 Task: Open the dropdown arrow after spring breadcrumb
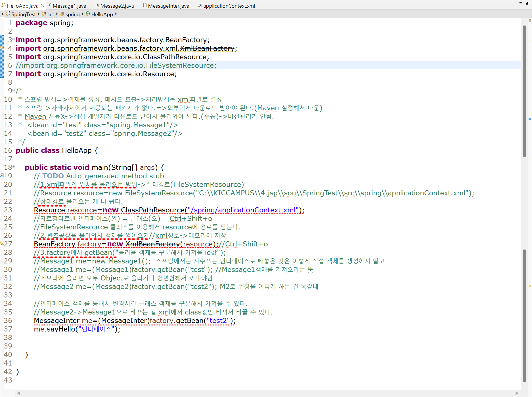tap(83, 14)
